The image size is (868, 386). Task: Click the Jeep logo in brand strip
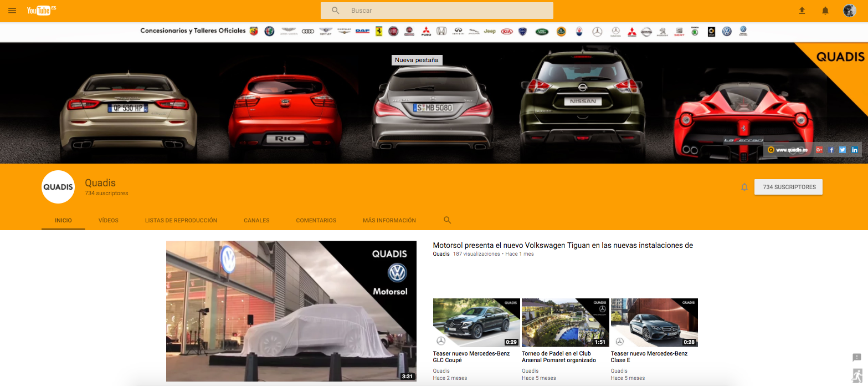[x=490, y=32]
